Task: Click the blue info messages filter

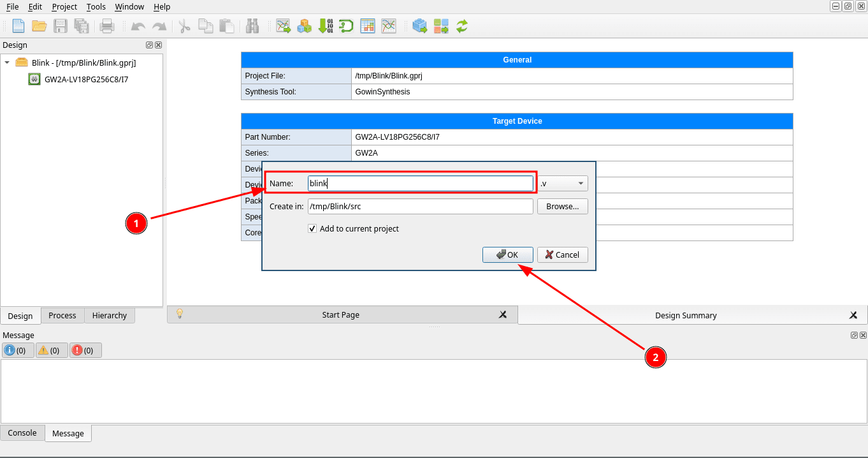Action: 18,350
